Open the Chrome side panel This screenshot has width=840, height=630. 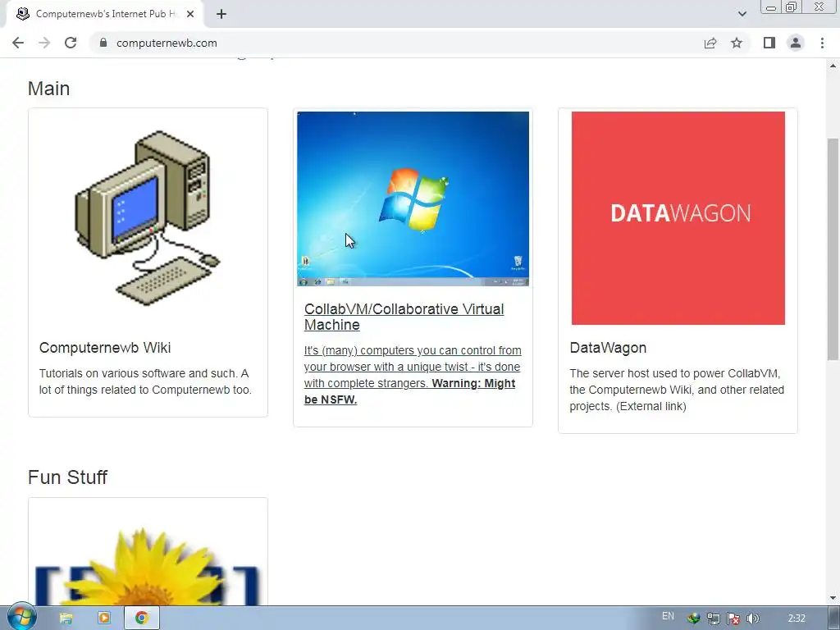[x=769, y=43]
